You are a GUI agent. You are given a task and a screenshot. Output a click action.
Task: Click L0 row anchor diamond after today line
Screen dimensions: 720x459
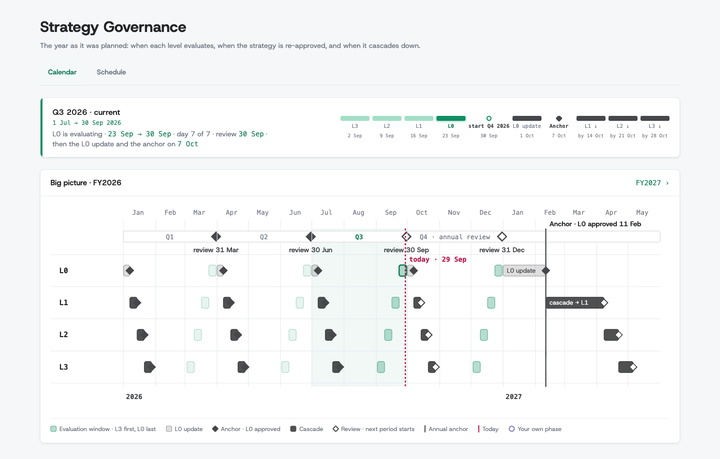pos(413,270)
